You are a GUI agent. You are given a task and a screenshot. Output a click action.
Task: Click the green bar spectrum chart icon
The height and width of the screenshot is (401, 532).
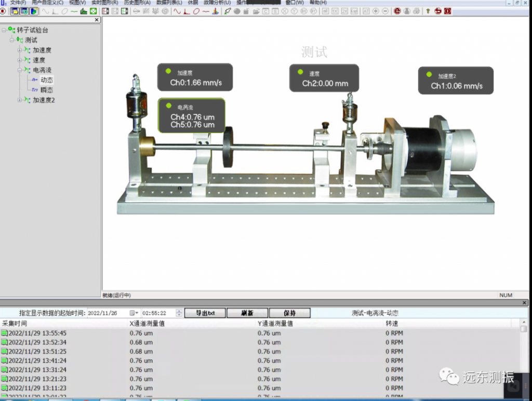pyautogui.click(x=83, y=11)
